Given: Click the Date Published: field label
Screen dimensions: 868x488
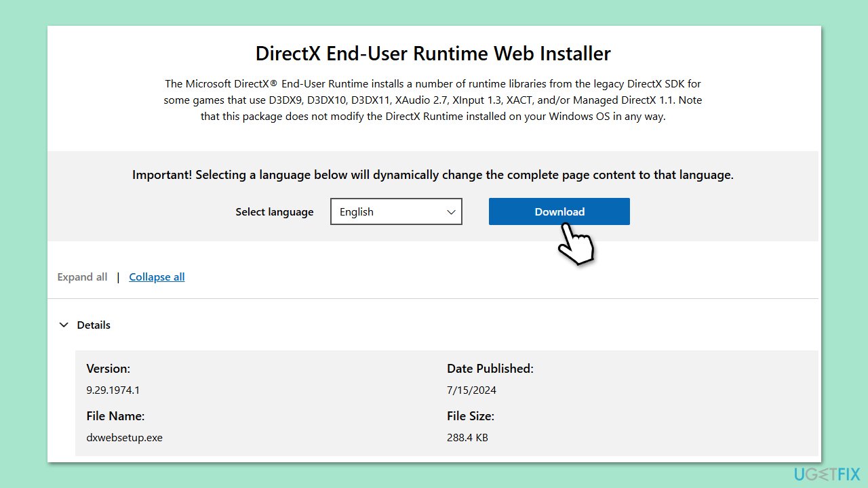Looking at the screenshot, I should [x=490, y=368].
